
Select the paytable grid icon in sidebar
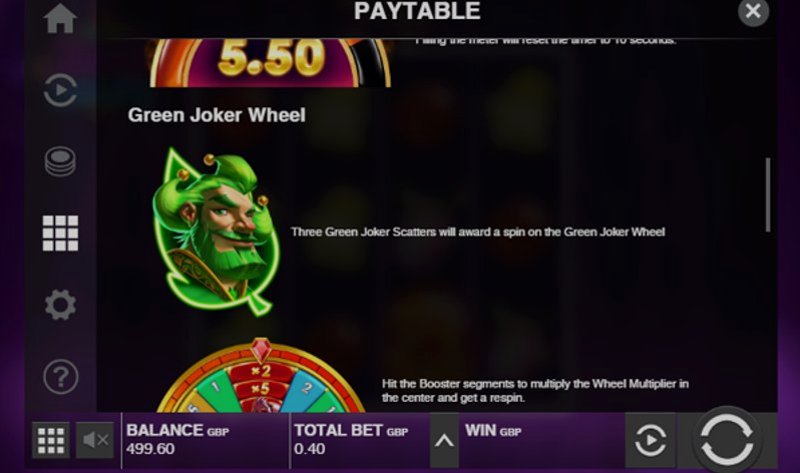[x=60, y=233]
